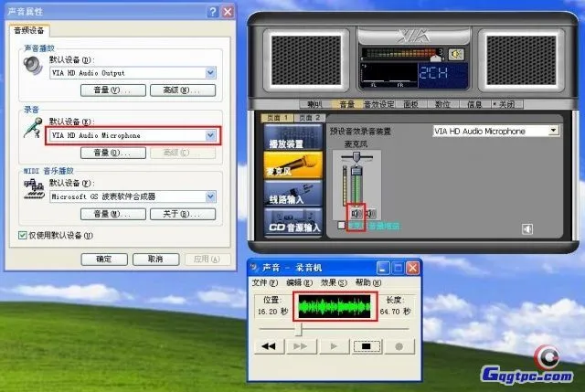Close the Sound Recorder window
Image resolution: width=585 pixels, height=392 pixels.
(x=412, y=268)
